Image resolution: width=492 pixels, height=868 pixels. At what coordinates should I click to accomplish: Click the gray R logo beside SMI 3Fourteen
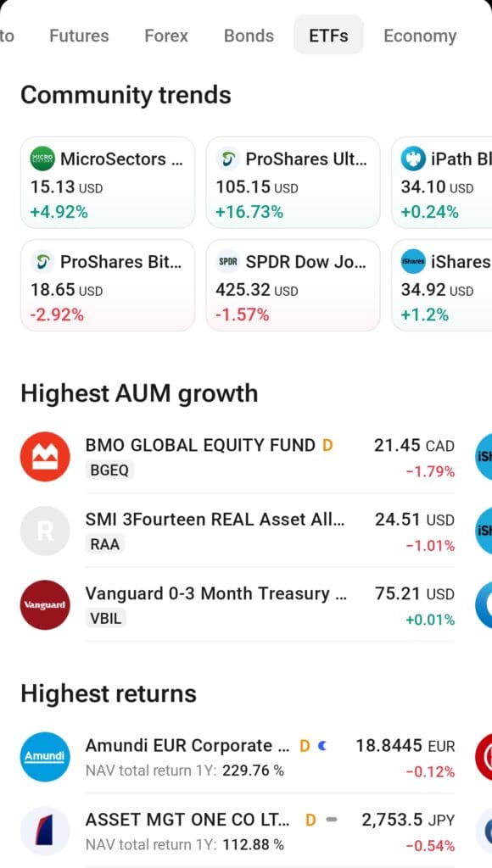pyautogui.click(x=45, y=531)
